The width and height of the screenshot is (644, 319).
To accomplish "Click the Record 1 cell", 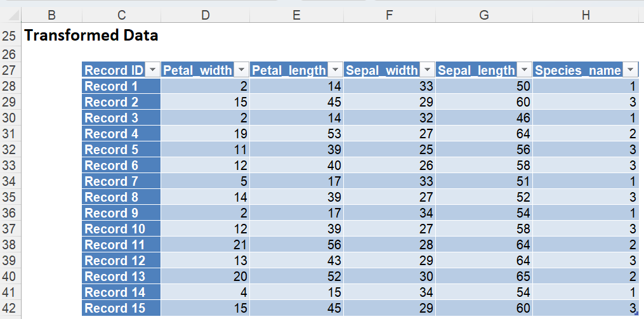I will (x=121, y=86).
